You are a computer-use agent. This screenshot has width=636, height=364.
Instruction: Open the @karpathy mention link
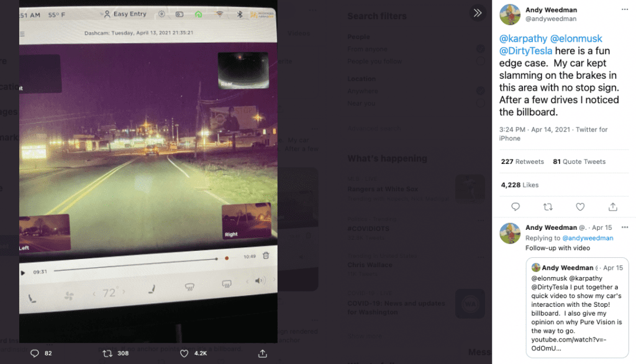[522, 39]
